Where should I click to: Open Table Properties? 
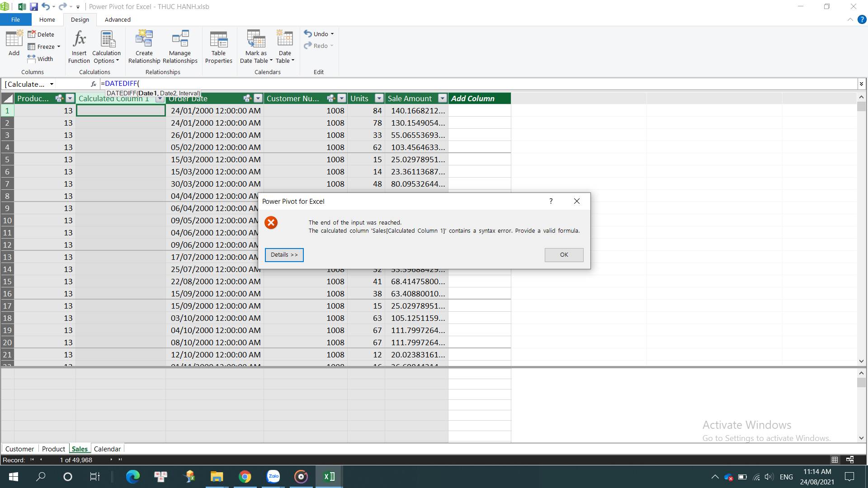(219, 47)
